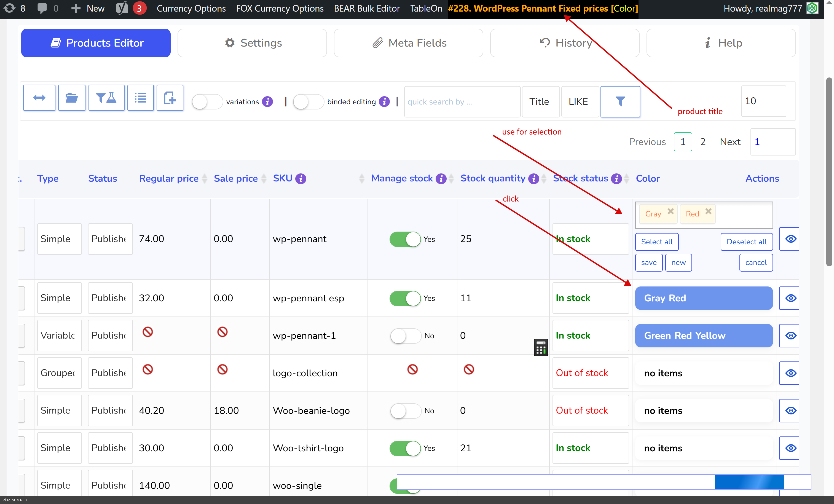
Task: Switch to the Meta Fields tab
Action: (x=408, y=43)
